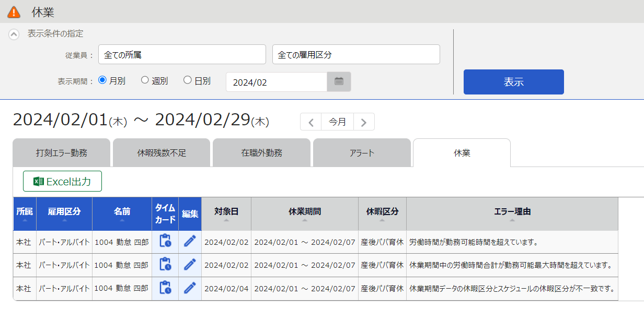Sort by エラー理由 column header
644x320 pixels.
512,214
